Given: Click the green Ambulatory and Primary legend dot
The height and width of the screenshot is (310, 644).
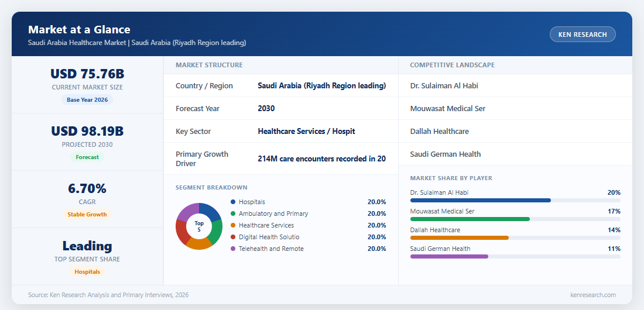Looking at the screenshot, I should pos(233,213).
